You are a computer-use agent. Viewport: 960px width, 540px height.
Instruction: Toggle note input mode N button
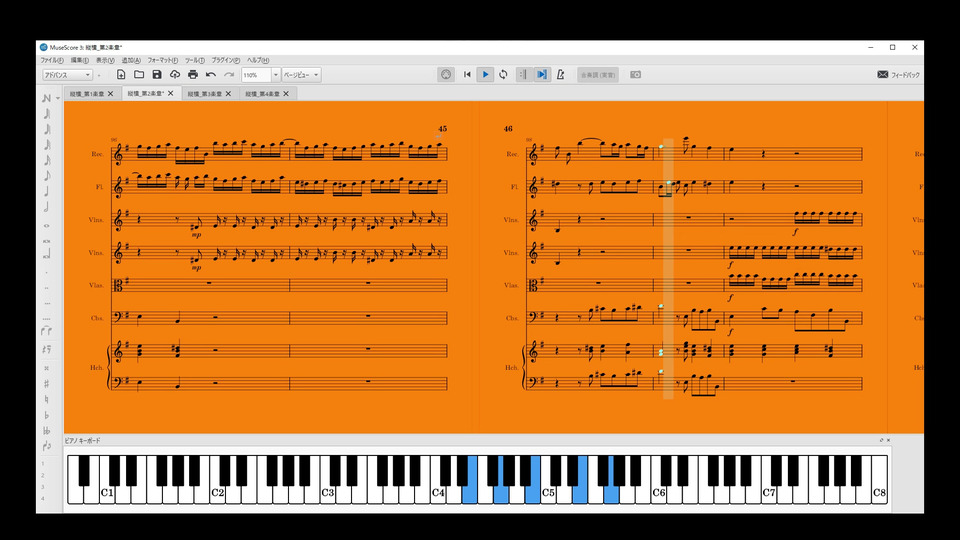coord(47,98)
